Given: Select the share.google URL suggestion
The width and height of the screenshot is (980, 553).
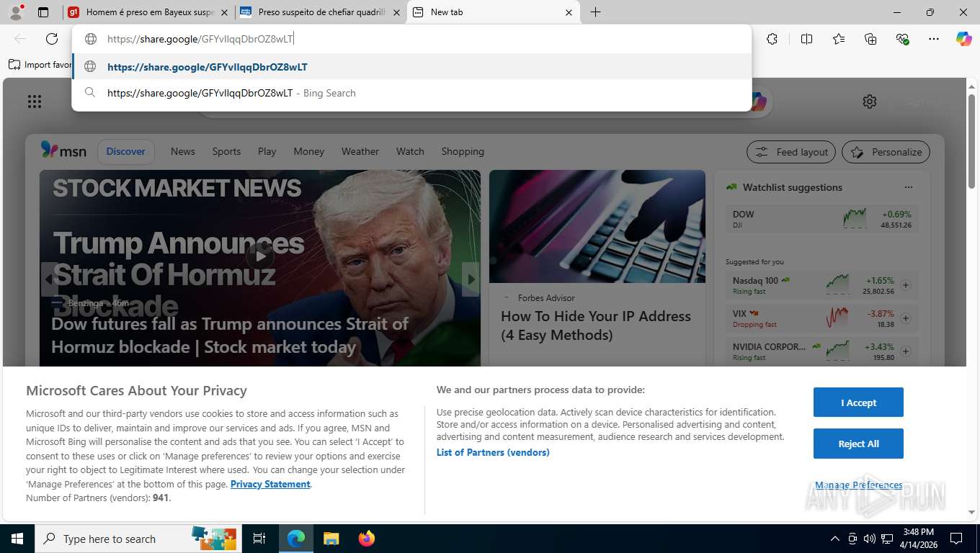Looking at the screenshot, I should [x=411, y=67].
